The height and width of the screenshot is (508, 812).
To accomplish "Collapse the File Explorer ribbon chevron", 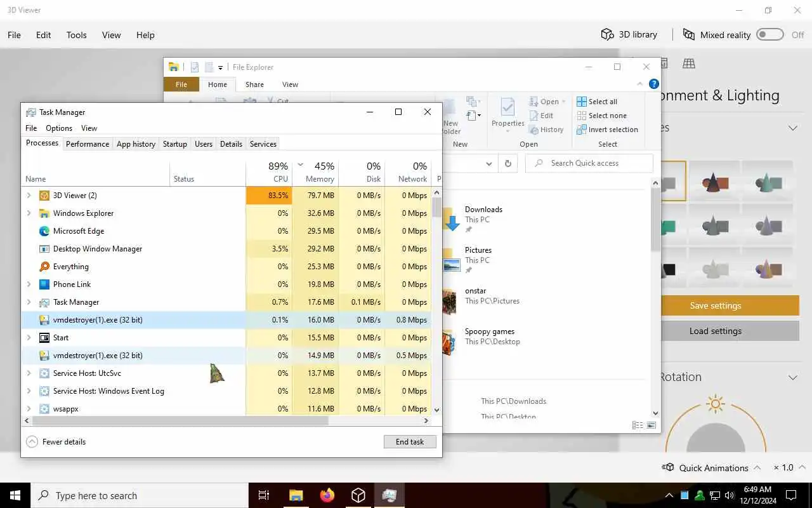I will pos(640,84).
